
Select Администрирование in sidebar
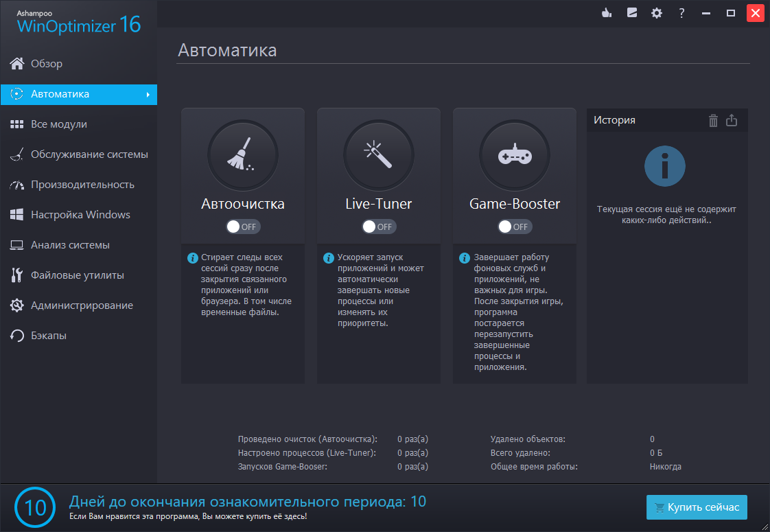tap(78, 305)
